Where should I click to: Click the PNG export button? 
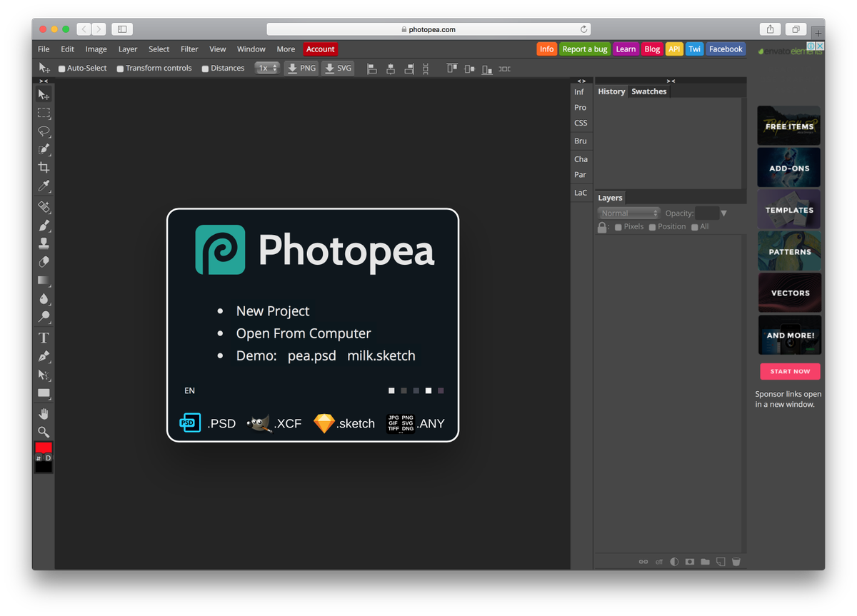[x=301, y=69]
